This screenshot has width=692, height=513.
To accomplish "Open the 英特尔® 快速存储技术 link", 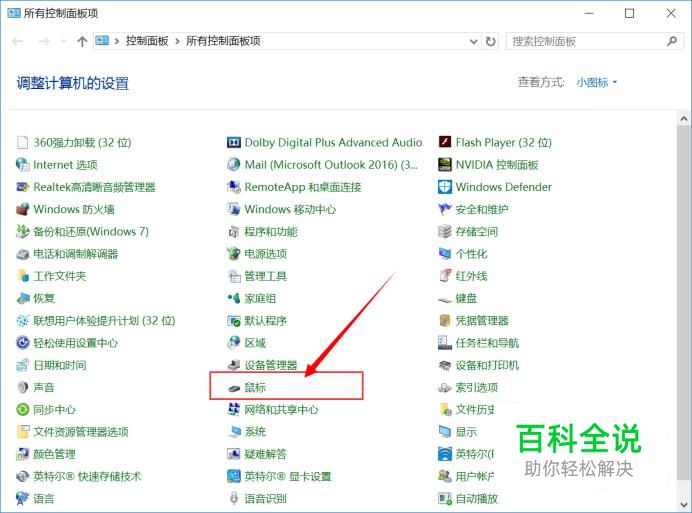I will click(87, 476).
